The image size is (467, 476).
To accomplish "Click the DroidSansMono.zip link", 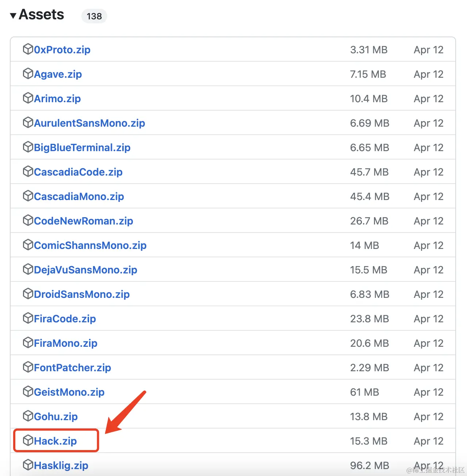I will pyautogui.click(x=82, y=294).
